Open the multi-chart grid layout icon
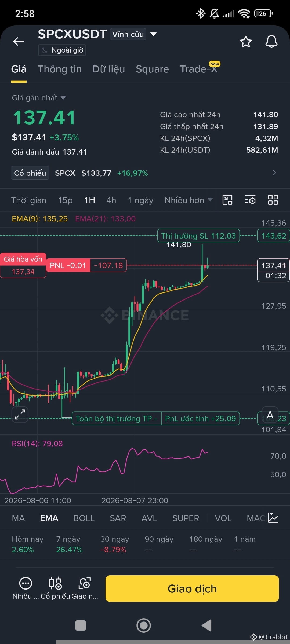290x644 pixels. [x=273, y=200]
